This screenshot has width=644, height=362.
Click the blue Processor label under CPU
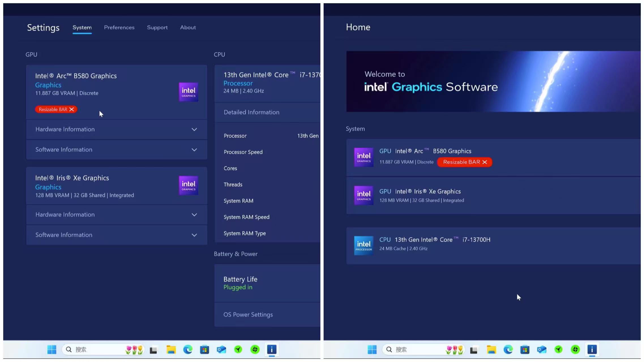click(x=238, y=83)
